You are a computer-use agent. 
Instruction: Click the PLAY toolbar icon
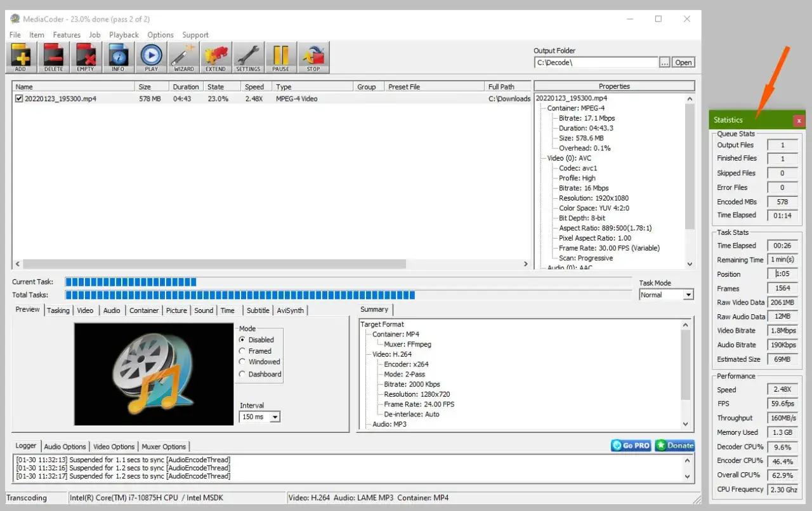(151, 58)
